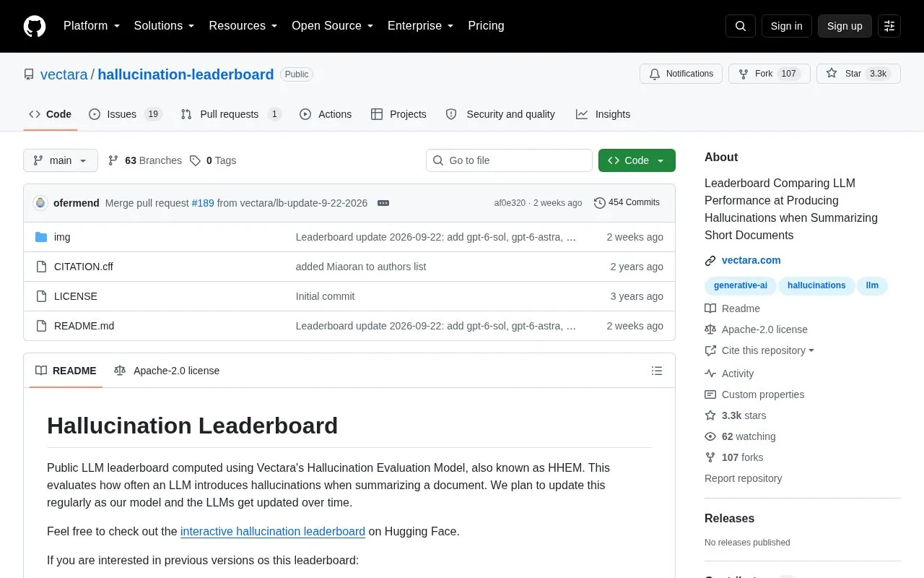Follow the interactive hallucination leaderboard link
The width and height of the screenshot is (924, 578).
273,531
